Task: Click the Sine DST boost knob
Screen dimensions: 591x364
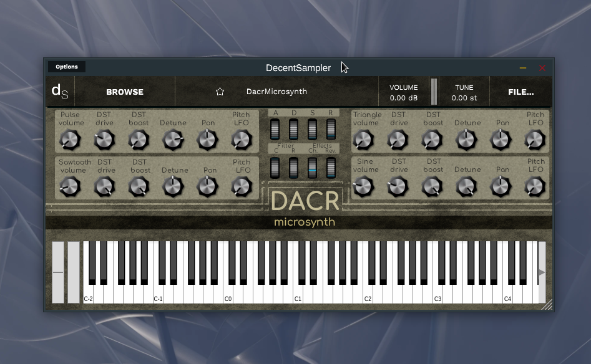Action: point(432,187)
